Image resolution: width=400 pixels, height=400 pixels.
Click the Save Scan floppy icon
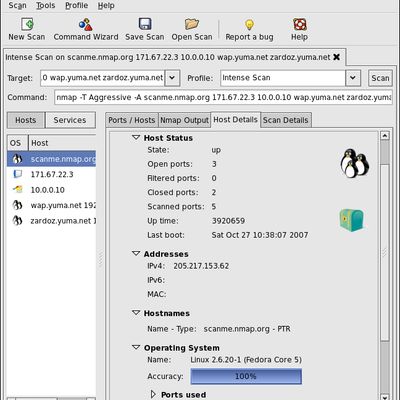point(145,24)
